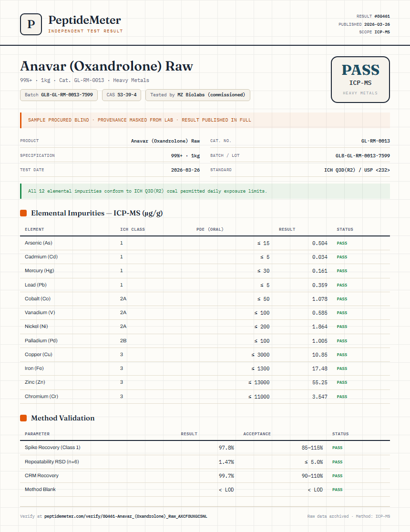
Task: Click the Cobalt (Co) row label
Action: 38,299
